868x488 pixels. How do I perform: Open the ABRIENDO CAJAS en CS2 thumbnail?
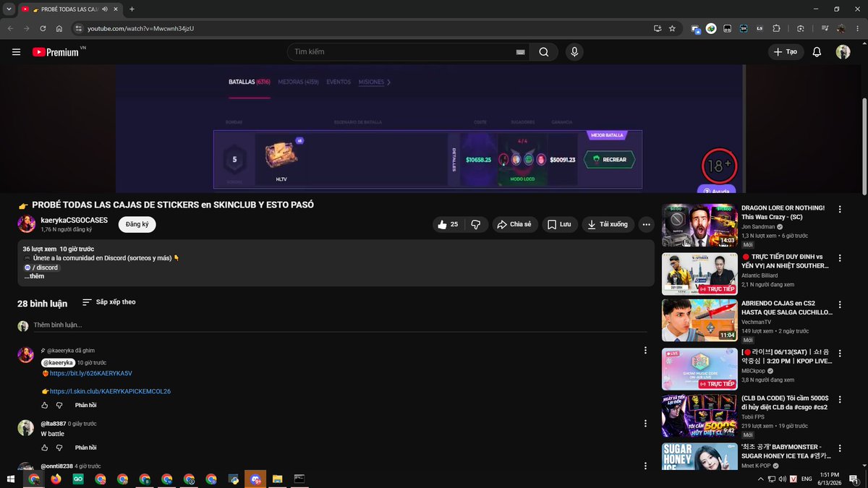pos(699,320)
